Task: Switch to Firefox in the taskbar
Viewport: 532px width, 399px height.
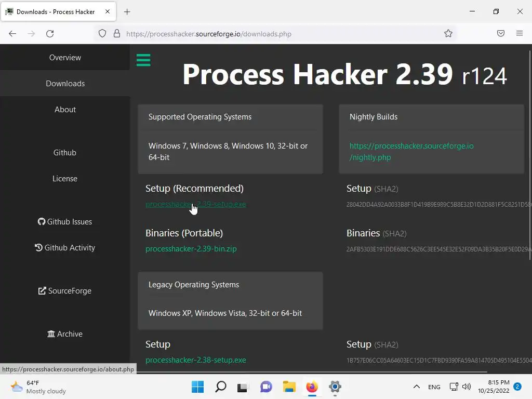Action: coord(312,387)
